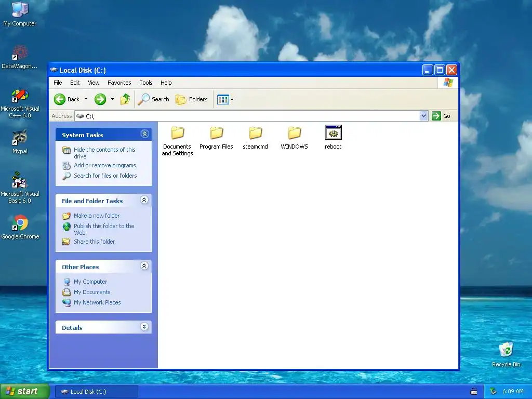
Task: Open the File menu
Action: [58, 83]
